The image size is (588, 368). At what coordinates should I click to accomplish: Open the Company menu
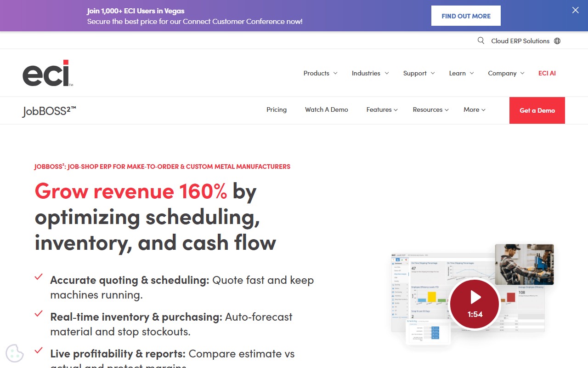(502, 73)
